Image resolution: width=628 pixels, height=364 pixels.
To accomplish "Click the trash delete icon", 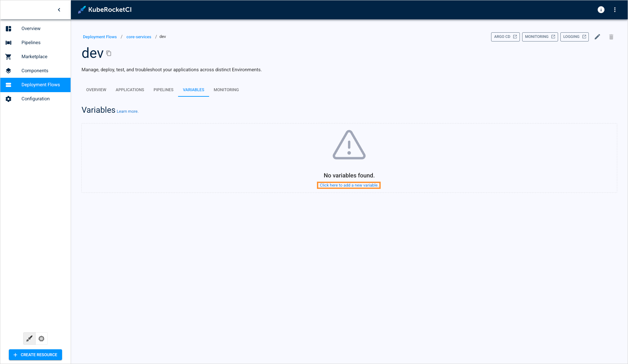I will click(x=611, y=37).
